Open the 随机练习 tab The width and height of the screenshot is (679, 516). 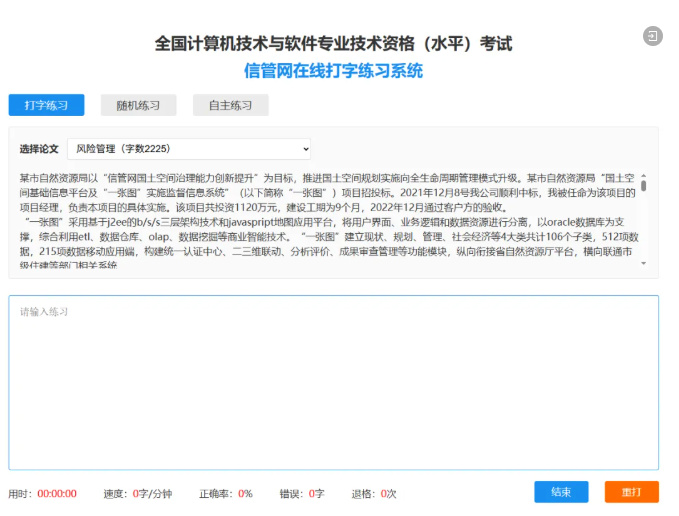click(x=138, y=105)
